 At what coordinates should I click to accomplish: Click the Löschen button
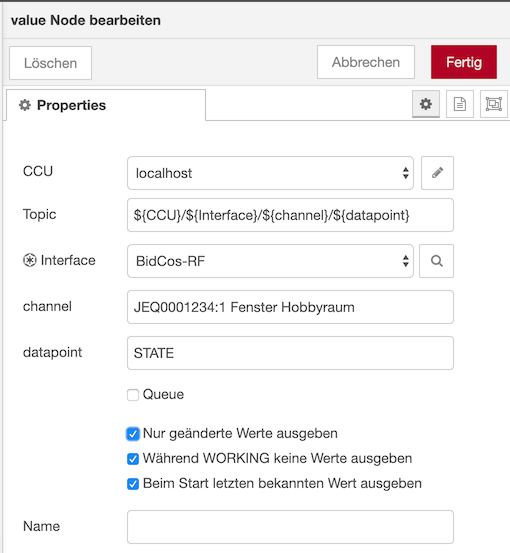(50, 63)
